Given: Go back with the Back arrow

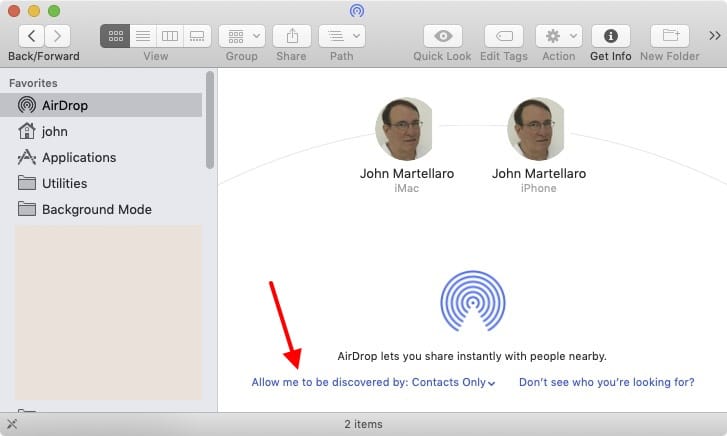Looking at the screenshot, I should [32, 36].
